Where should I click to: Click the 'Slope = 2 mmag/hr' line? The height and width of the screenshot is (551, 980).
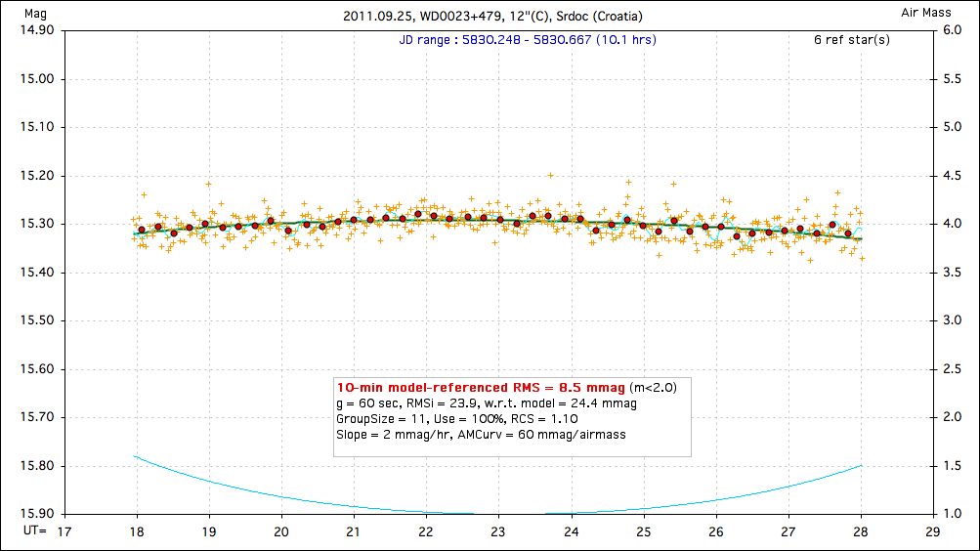pyautogui.click(x=481, y=434)
